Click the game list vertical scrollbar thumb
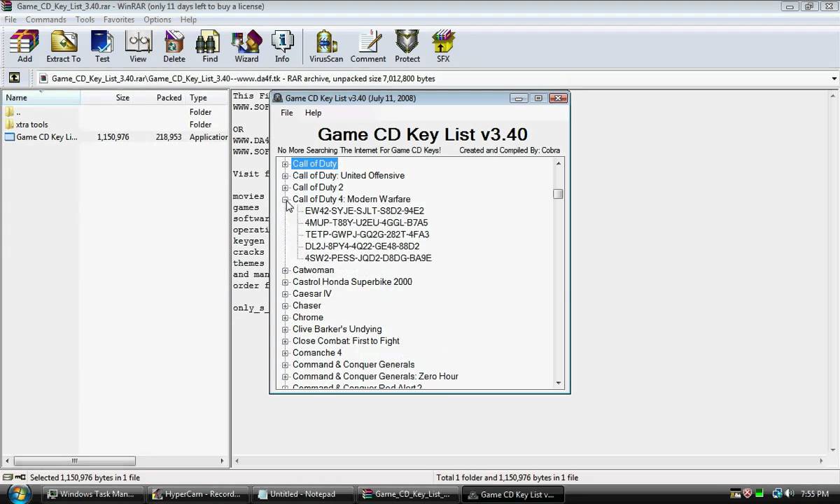The image size is (840, 504). point(558,194)
